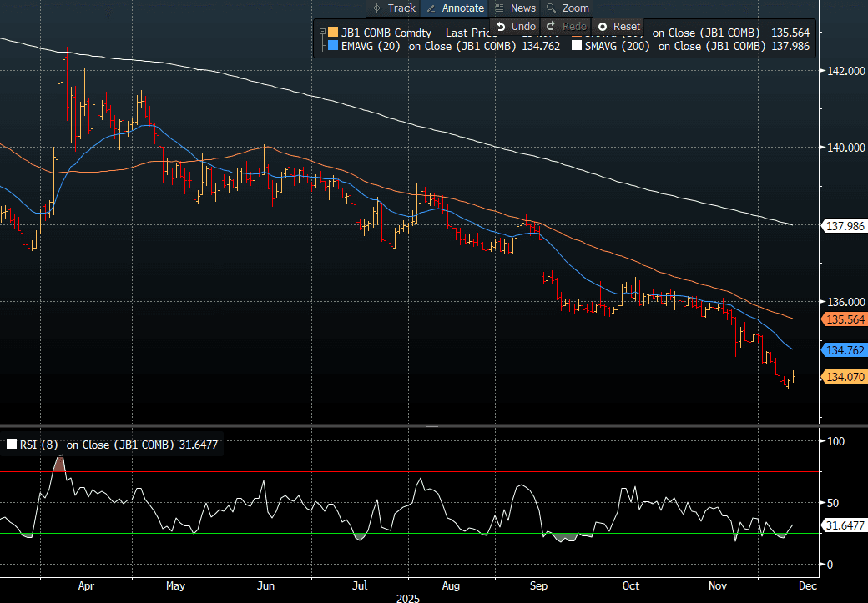Click the Undo button
Viewport: 868px width, 603px height.
516,27
